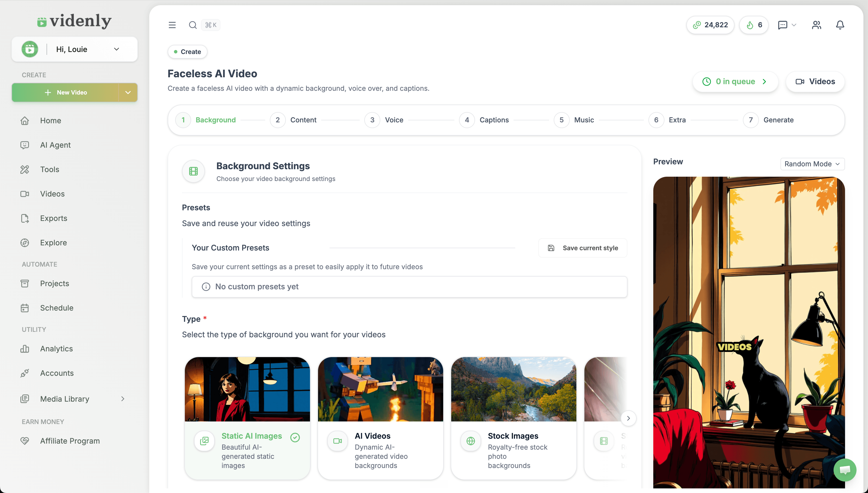Open the chat message icon in header
This screenshot has width=868, height=493.
[x=782, y=25]
